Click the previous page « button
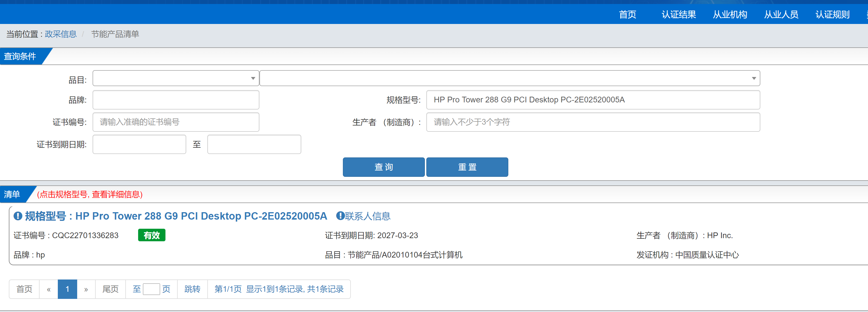 (49, 289)
